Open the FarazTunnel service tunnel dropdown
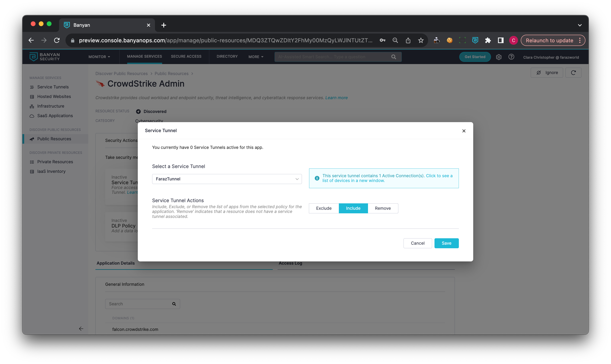Viewport: 611px width, 364px height. coord(227,179)
